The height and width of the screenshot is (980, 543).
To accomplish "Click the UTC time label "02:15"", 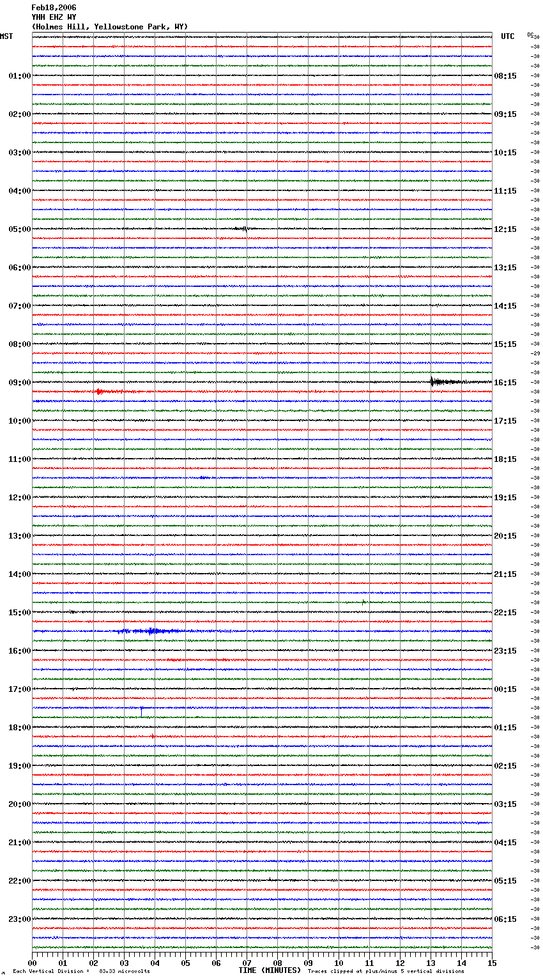I will point(505,766).
